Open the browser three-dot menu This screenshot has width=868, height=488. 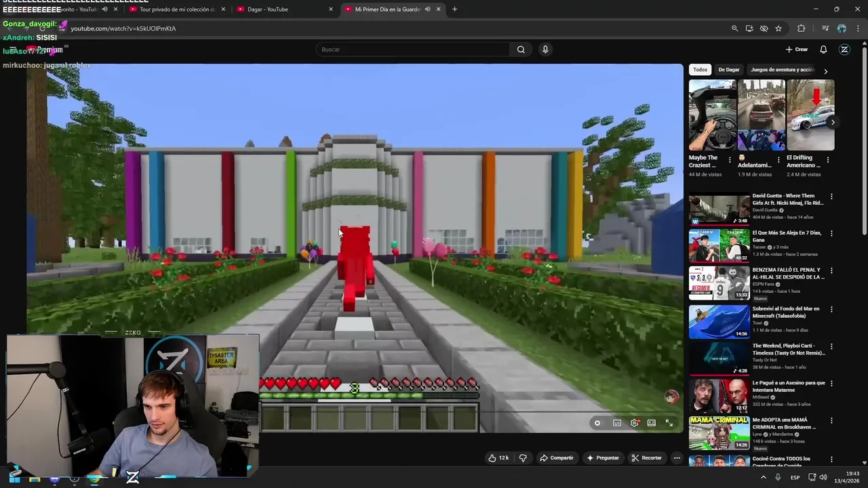pos(858,28)
